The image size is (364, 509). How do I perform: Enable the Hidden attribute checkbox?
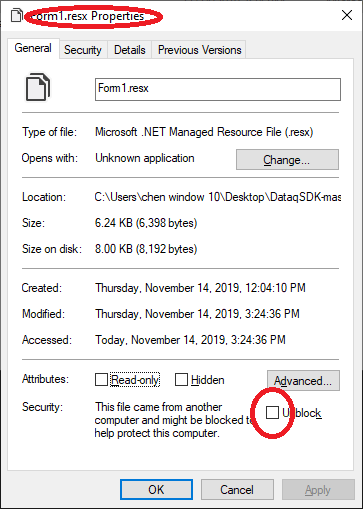181,379
